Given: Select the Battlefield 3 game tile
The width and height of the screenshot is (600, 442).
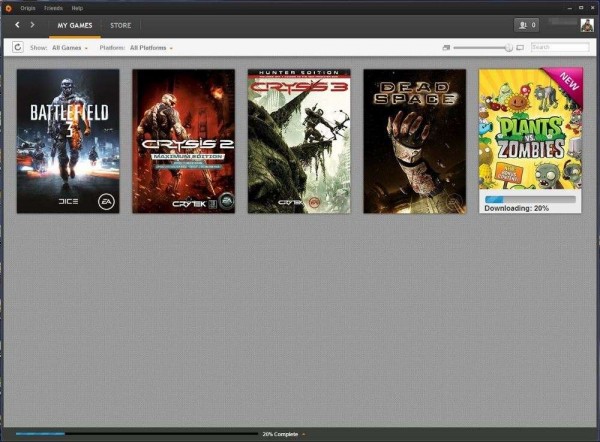Looking at the screenshot, I should coord(68,141).
